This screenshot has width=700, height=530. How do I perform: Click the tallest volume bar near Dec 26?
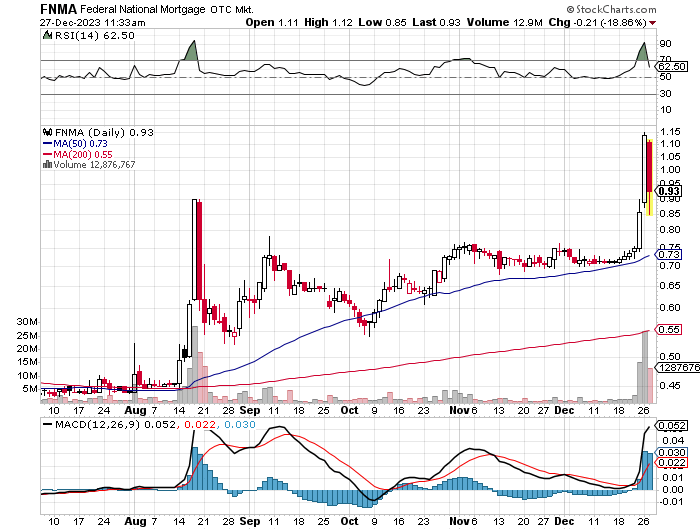[645, 366]
